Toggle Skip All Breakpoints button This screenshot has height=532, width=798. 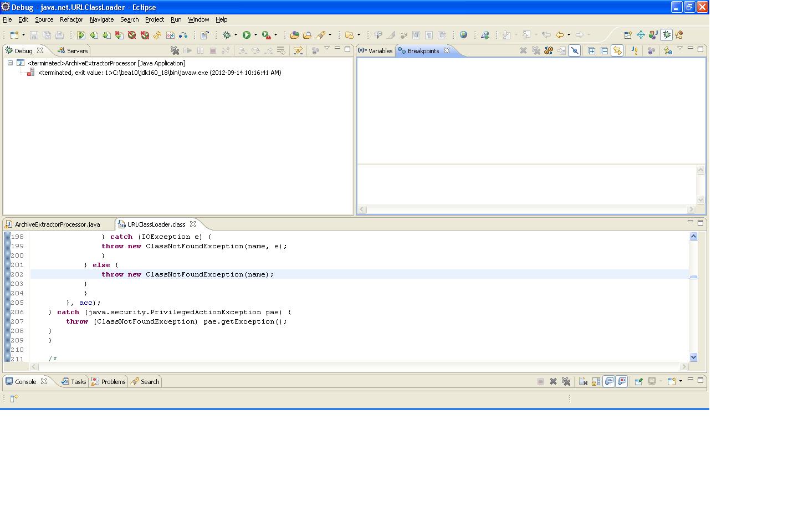coord(575,50)
